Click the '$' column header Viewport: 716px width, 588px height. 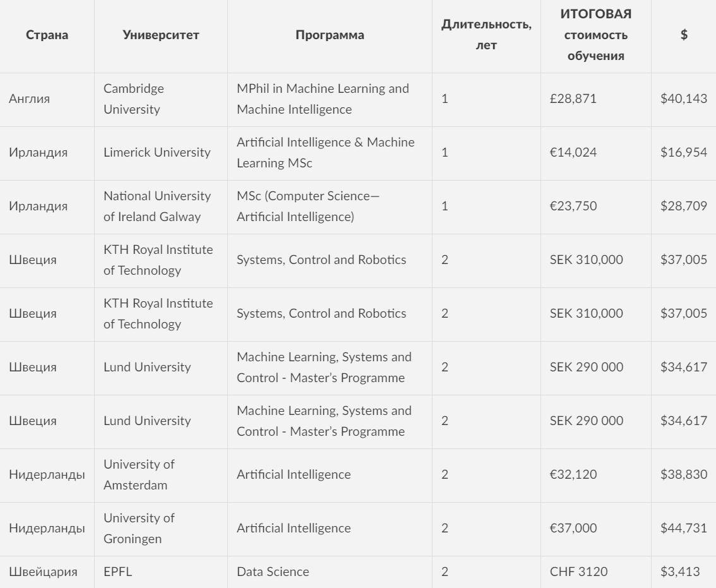pyautogui.click(x=684, y=35)
